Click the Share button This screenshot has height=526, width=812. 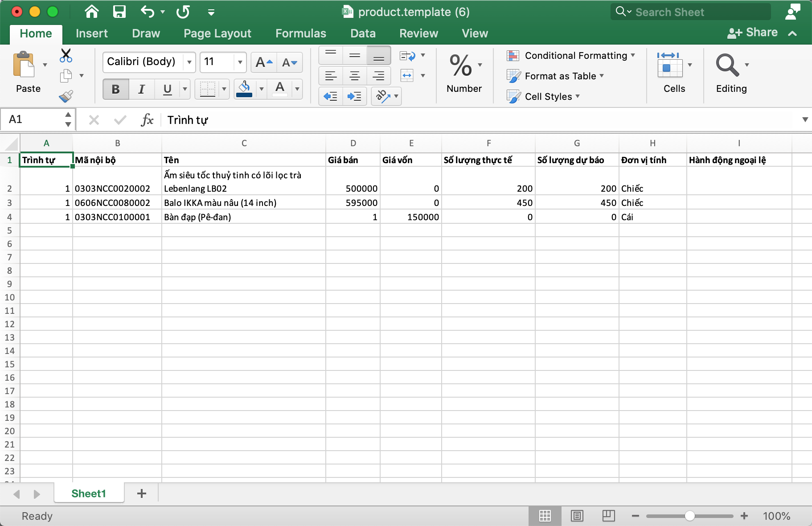(752, 33)
